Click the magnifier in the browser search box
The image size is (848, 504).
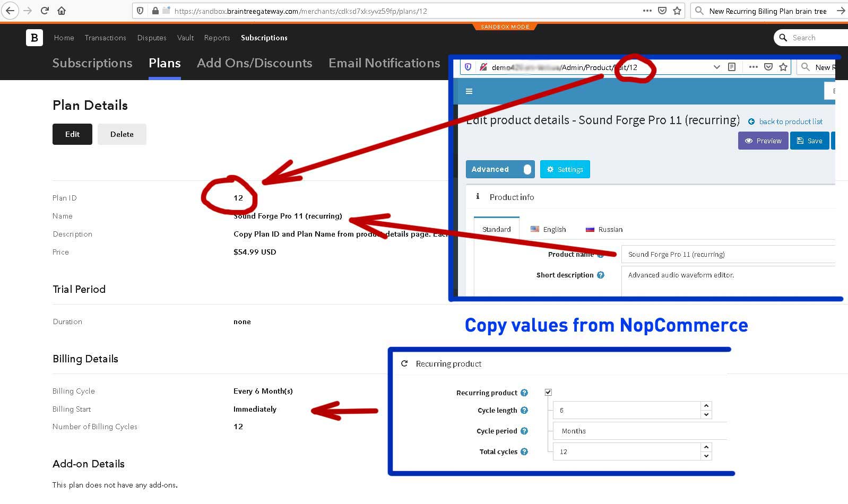click(x=699, y=11)
